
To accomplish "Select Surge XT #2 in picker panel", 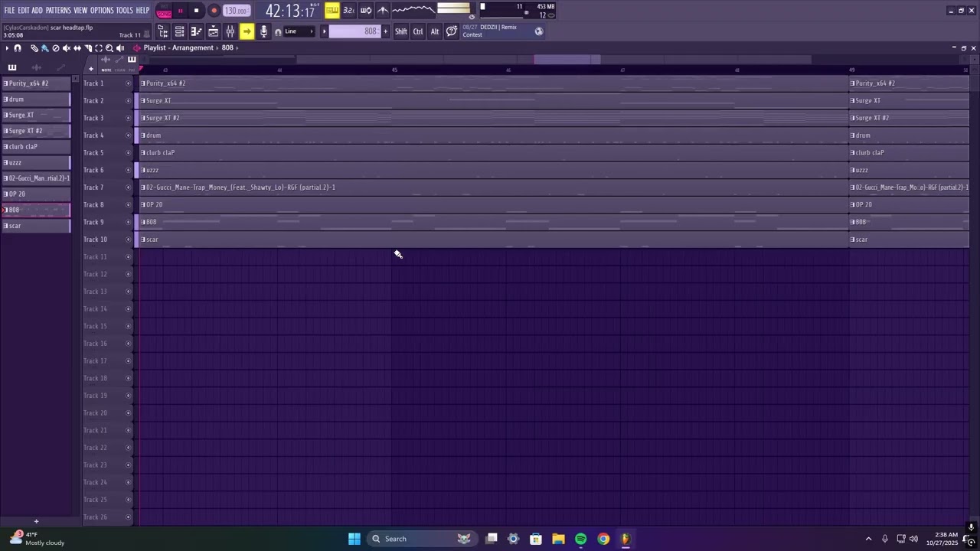I will pyautogui.click(x=36, y=131).
